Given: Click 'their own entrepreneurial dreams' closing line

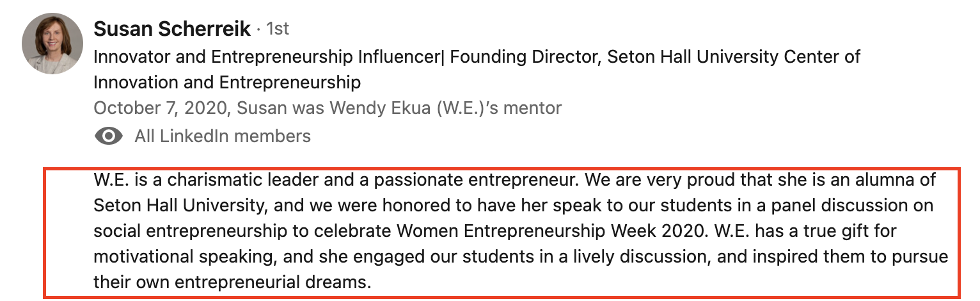Looking at the screenshot, I should [x=232, y=282].
